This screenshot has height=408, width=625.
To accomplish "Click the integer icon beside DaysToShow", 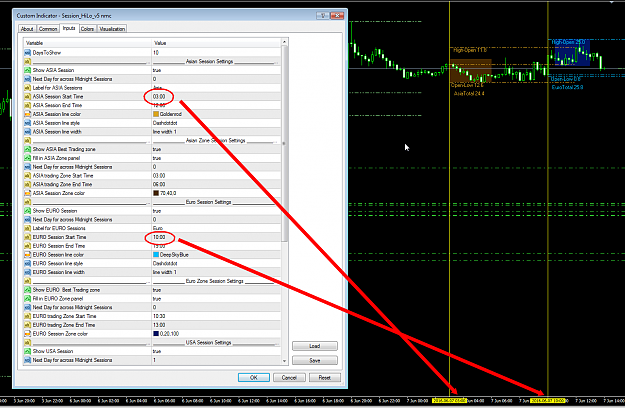I will pyautogui.click(x=28, y=53).
